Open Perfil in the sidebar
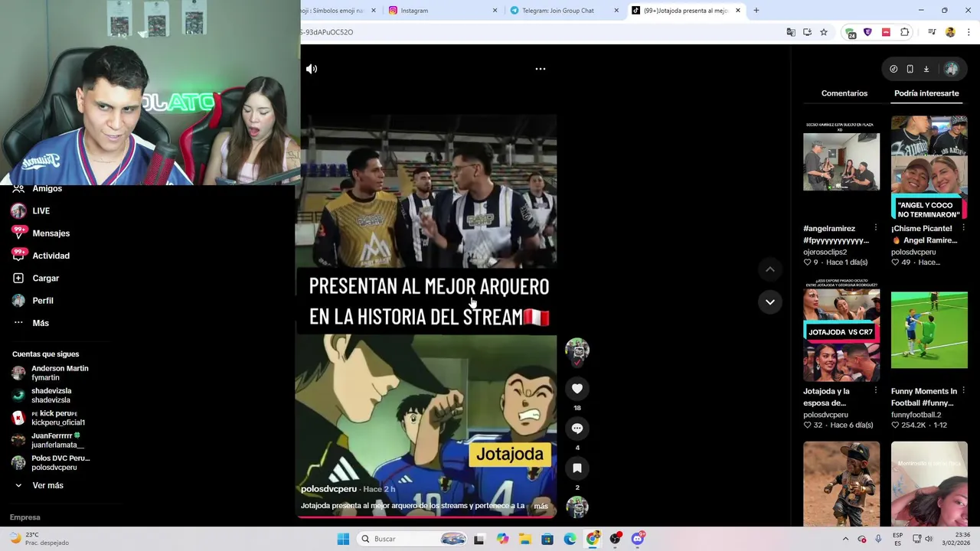 coord(43,301)
